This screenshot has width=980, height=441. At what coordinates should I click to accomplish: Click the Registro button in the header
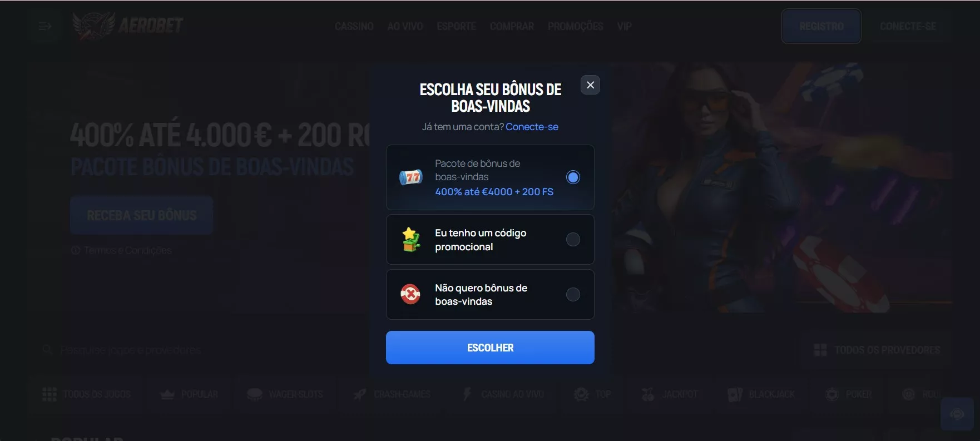point(821,26)
